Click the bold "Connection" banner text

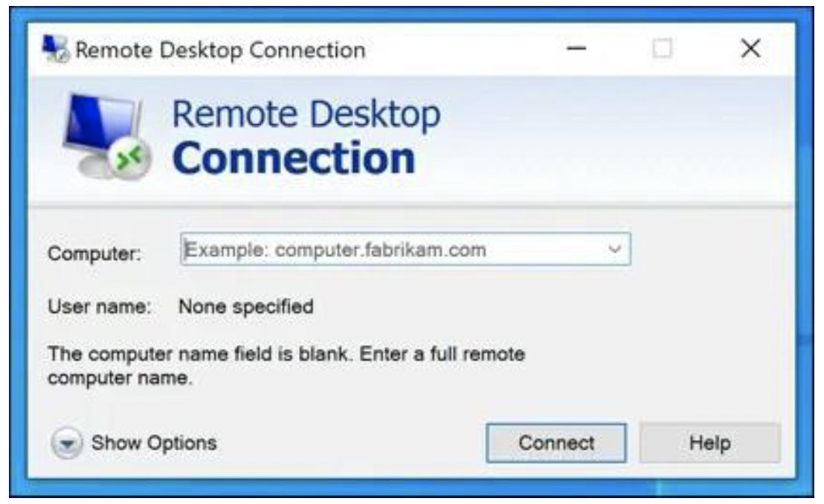(294, 158)
